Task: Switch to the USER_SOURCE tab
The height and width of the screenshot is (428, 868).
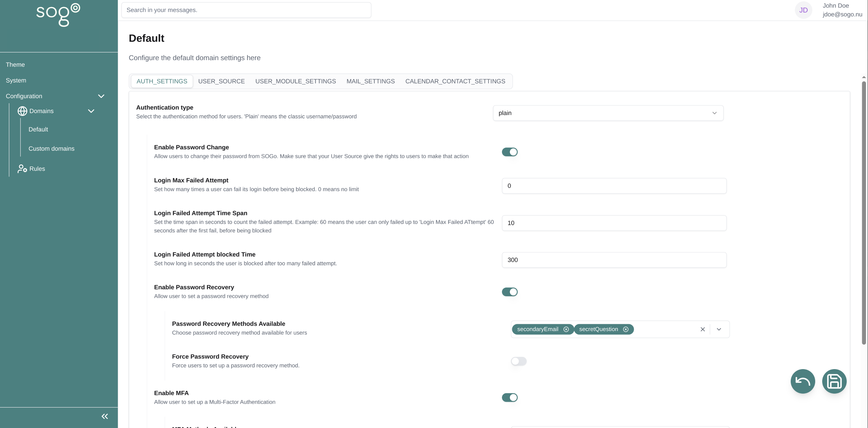Action: [221, 81]
